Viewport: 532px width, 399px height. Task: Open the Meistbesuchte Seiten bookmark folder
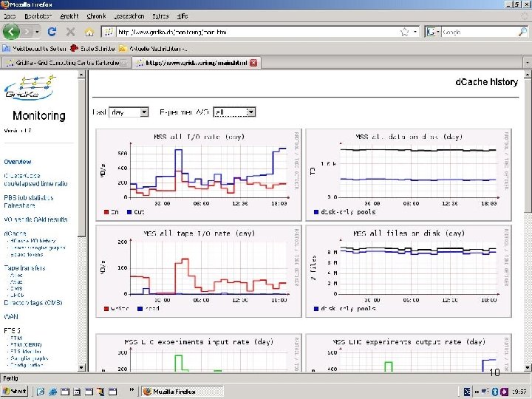coord(34,49)
